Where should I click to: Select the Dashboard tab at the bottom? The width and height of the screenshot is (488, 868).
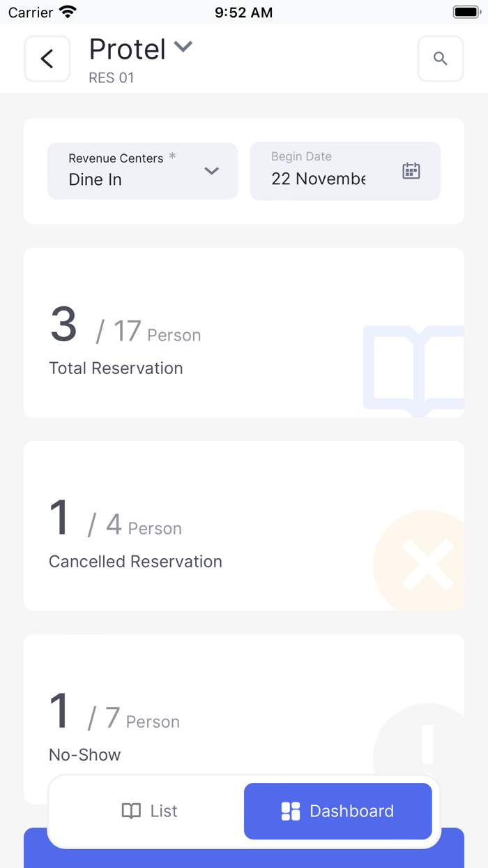click(x=337, y=811)
